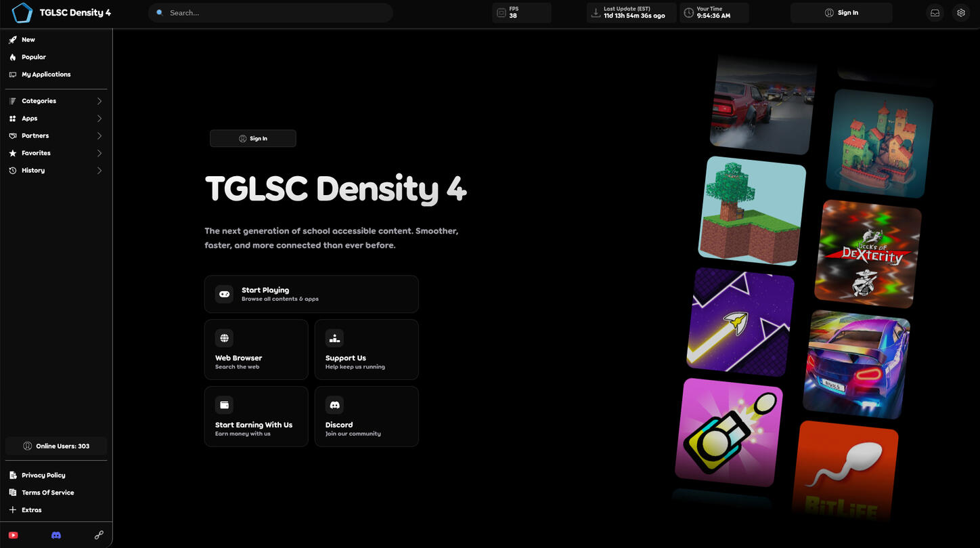The width and height of the screenshot is (980, 548).
Task: Click the link chain icon in sidebar footer
Action: click(99, 535)
